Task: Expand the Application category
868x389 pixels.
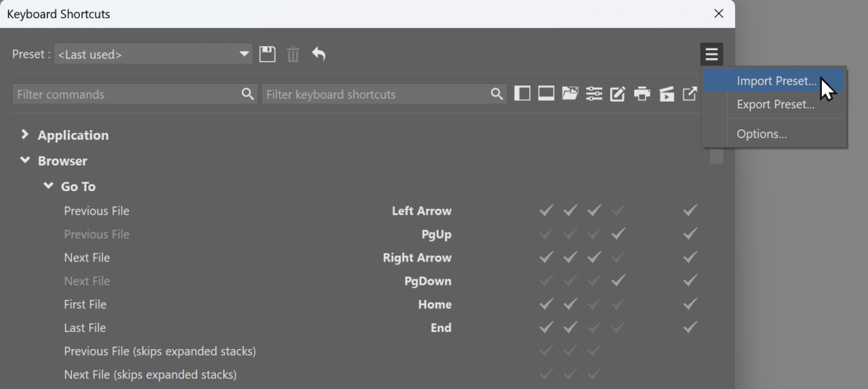Action: pyautogui.click(x=25, y=135)
